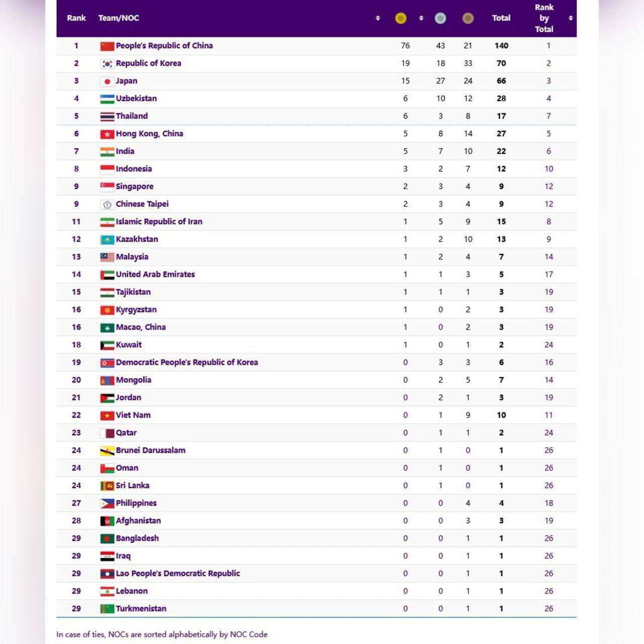Click China's total of 140 medals
Image resolution: width=644 pixels, height=644 pixels.
[501, 46]
